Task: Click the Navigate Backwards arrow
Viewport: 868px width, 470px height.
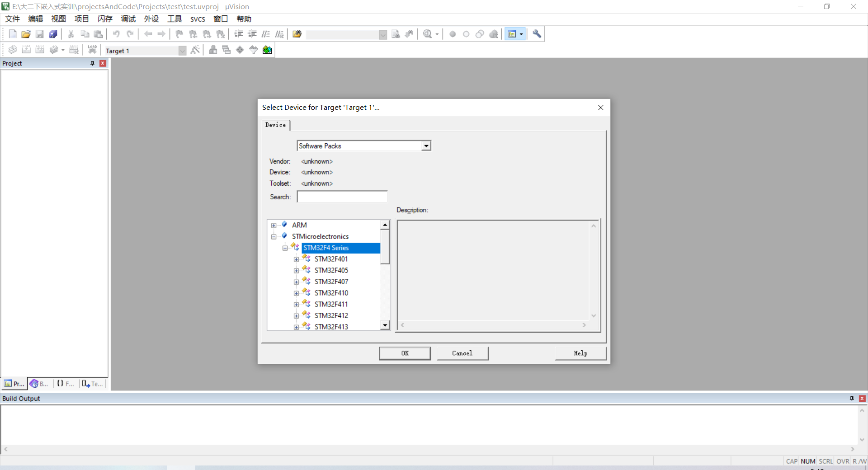Action: click(x=148, y=34)
